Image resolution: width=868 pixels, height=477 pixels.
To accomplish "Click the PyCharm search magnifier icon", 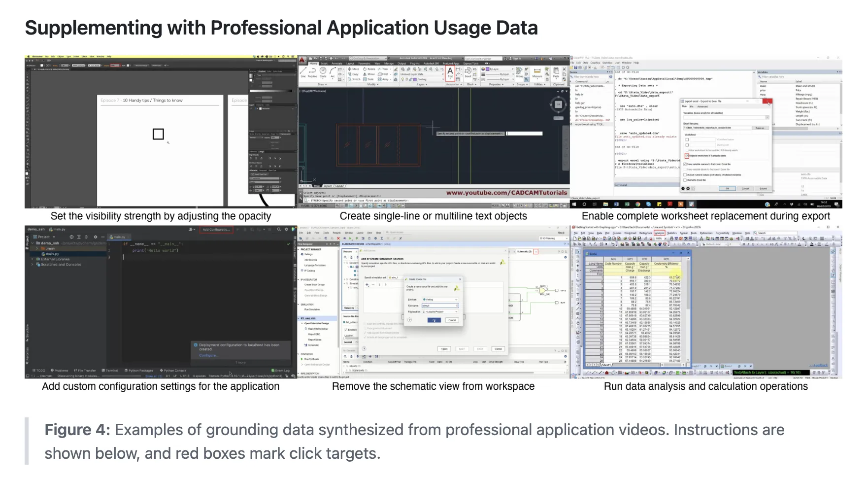I will (x=279, y=230).
